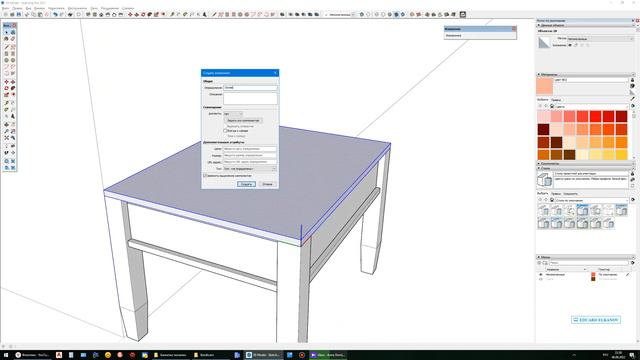Activate the Move tool

[x=7, y=82]
